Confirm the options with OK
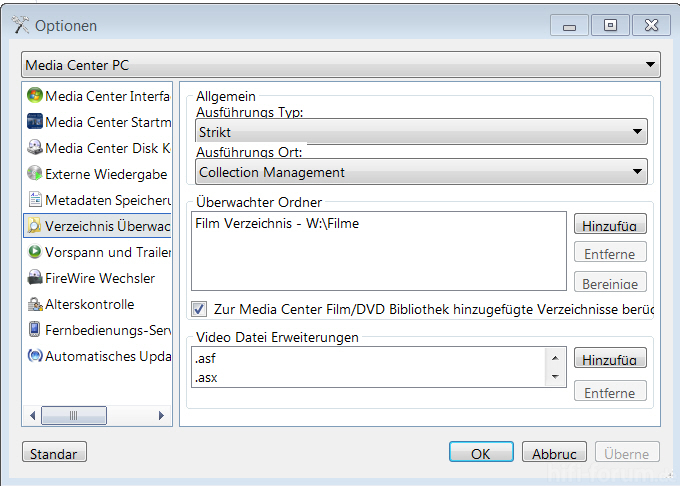 [481, 453]
